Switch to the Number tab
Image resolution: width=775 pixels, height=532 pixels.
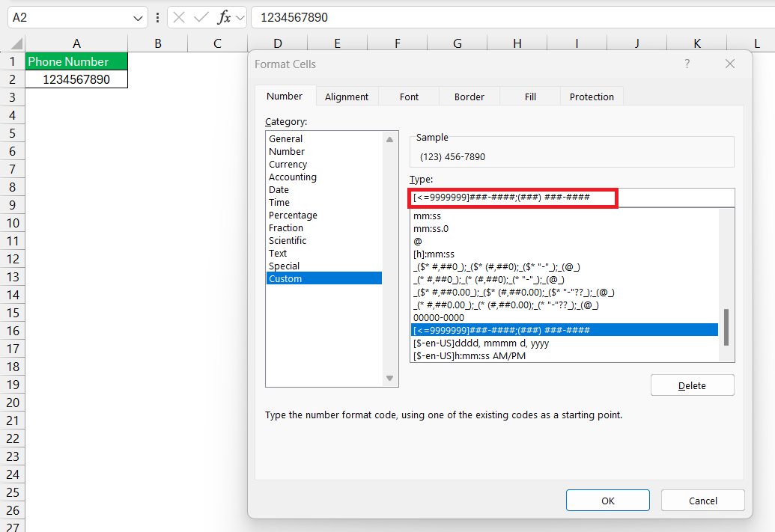click(x=285, y=97)
